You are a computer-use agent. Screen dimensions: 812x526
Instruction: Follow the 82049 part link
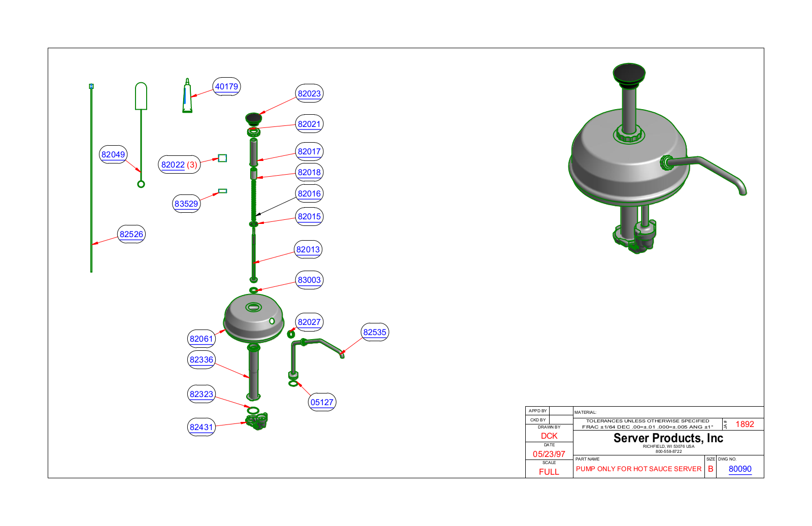[x=113, y=154]
